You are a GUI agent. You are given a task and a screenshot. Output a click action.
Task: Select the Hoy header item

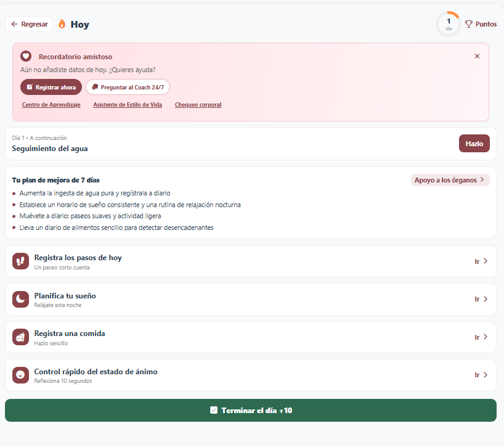(x=79, y=24)
